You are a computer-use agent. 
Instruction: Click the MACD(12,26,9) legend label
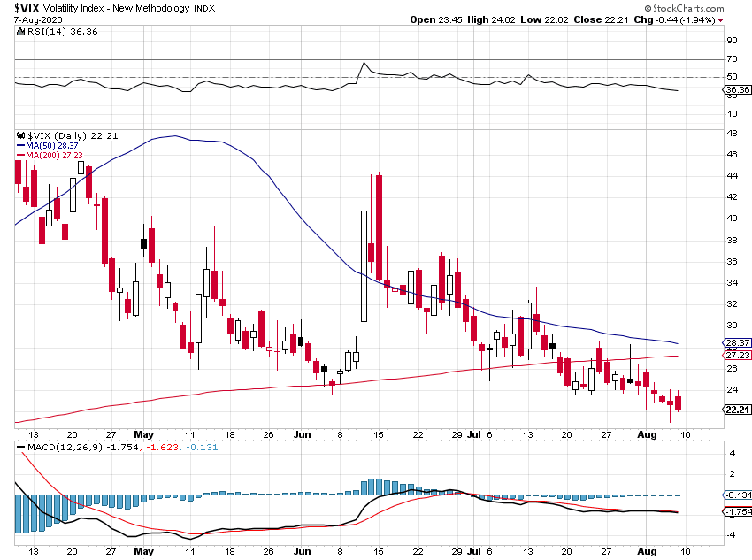65,449
